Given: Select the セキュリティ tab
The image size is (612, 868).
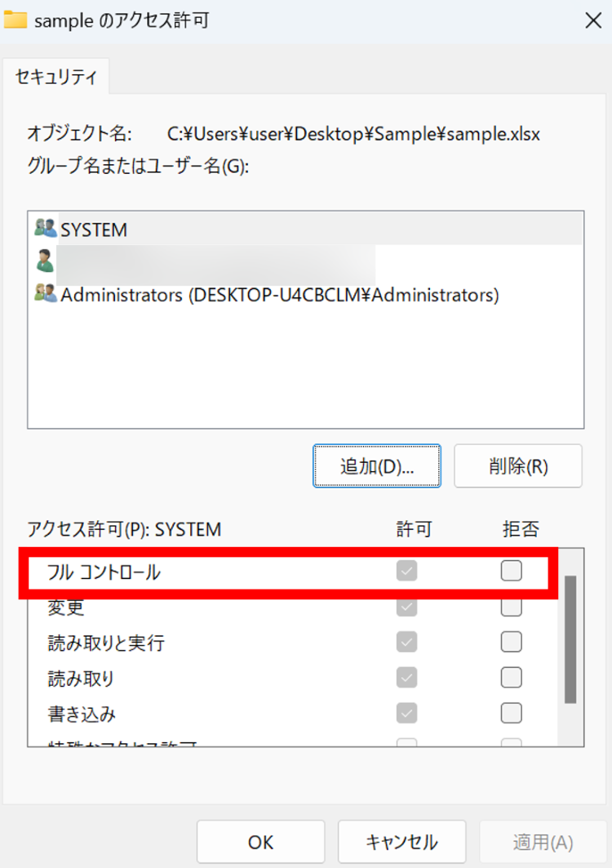Looking at the screenshot, I should (55, 77).
